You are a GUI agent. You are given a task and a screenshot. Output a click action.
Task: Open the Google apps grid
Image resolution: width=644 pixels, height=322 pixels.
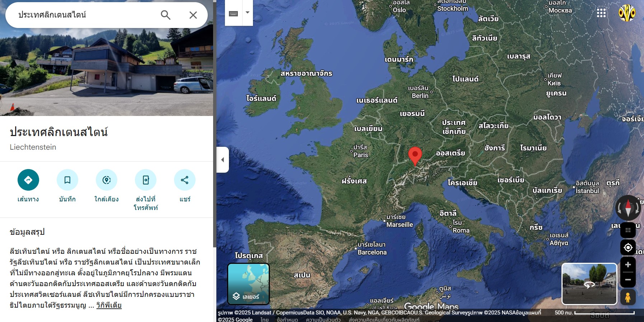pyautogui.click(x=601, y=13)
